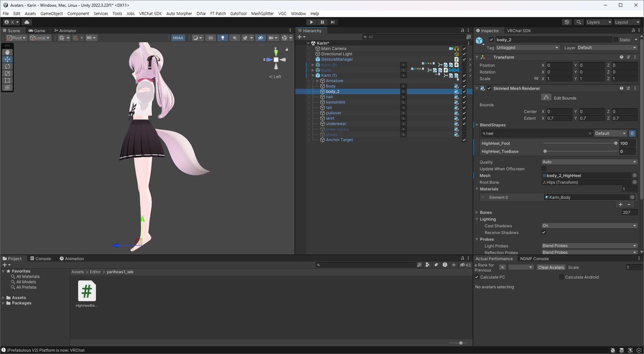Open the Cast Shadows dropdown
Image resolution: width=644 pixels, height=354 pixels.
coord(589,226)
